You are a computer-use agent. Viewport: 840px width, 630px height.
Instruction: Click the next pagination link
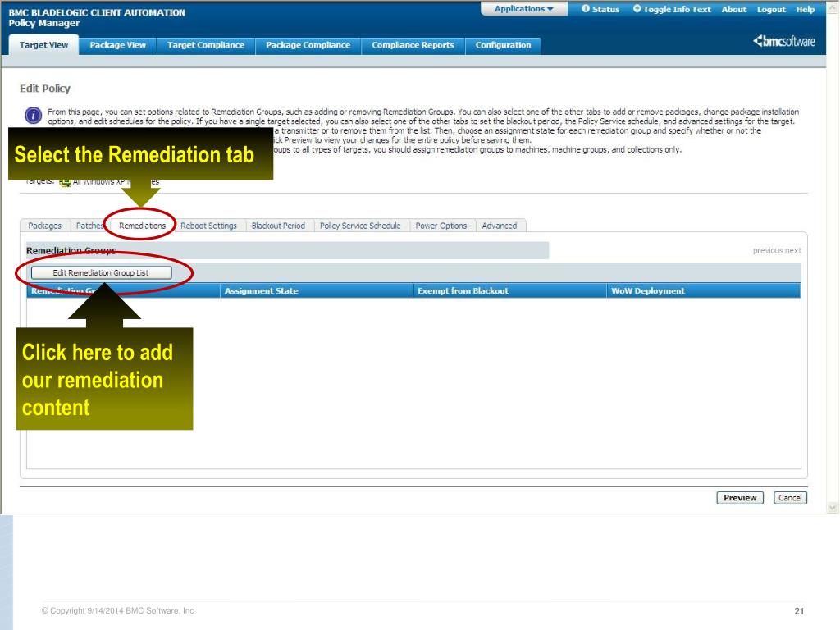point(793,250)
